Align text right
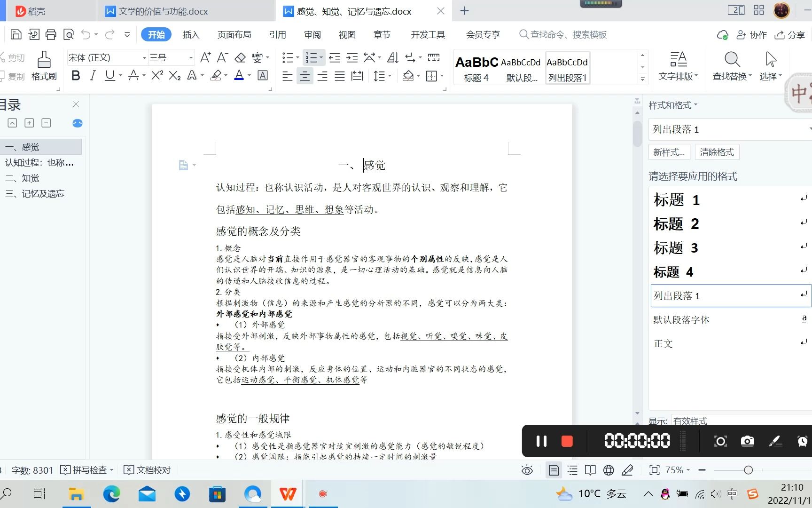This screenshot has height=508, width=812. tap(322, 76)
